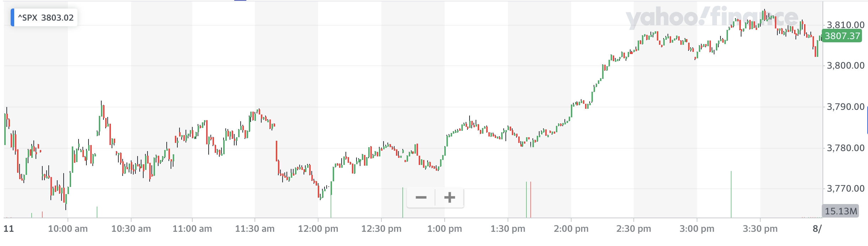Click the 12:00 pm time axis label
Viewport: 868px width, 246px height.
click(318, 229)
